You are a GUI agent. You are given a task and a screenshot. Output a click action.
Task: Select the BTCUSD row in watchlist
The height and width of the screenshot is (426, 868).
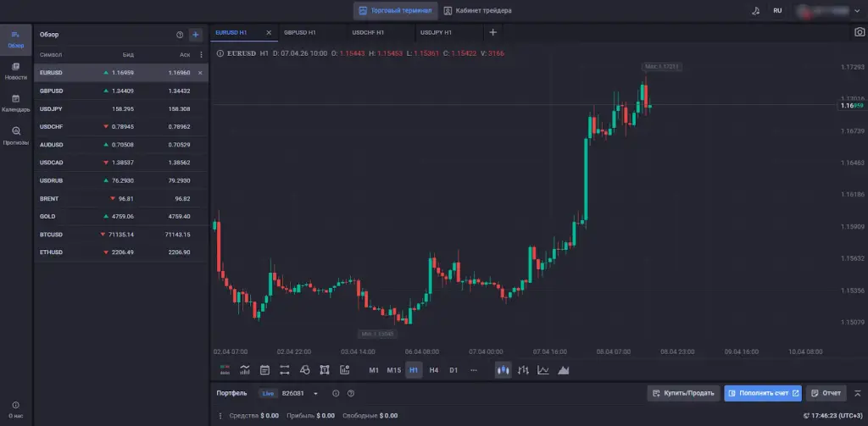(120, 235)
